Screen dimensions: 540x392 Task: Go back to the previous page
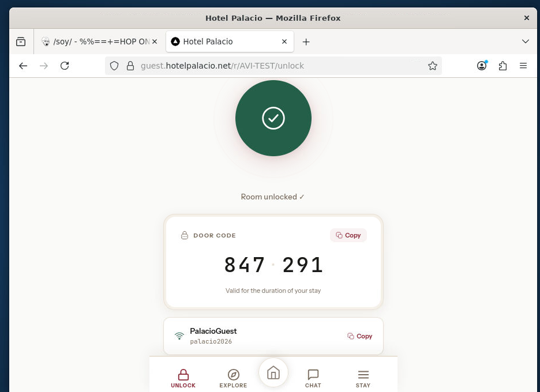[x=23, y=66]
